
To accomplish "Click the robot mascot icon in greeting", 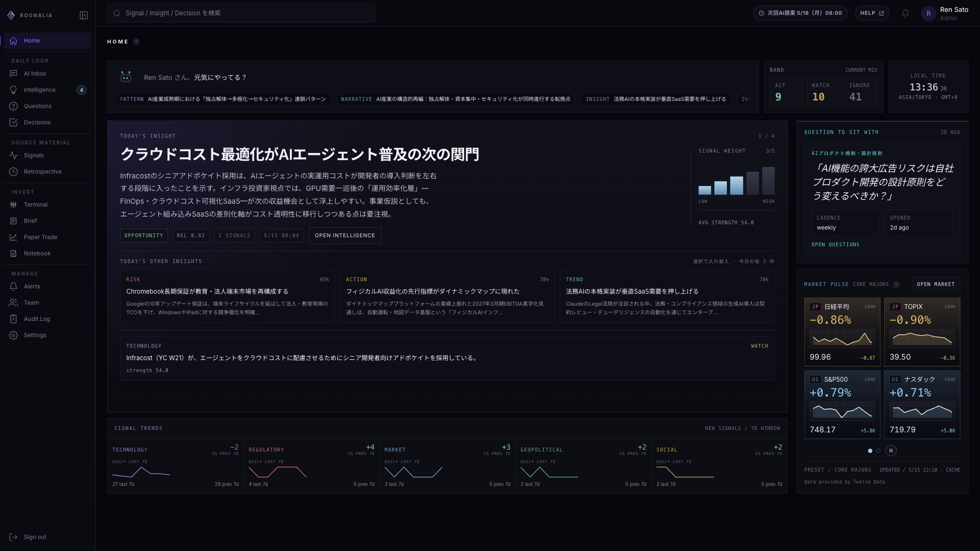I will (126, 77).
